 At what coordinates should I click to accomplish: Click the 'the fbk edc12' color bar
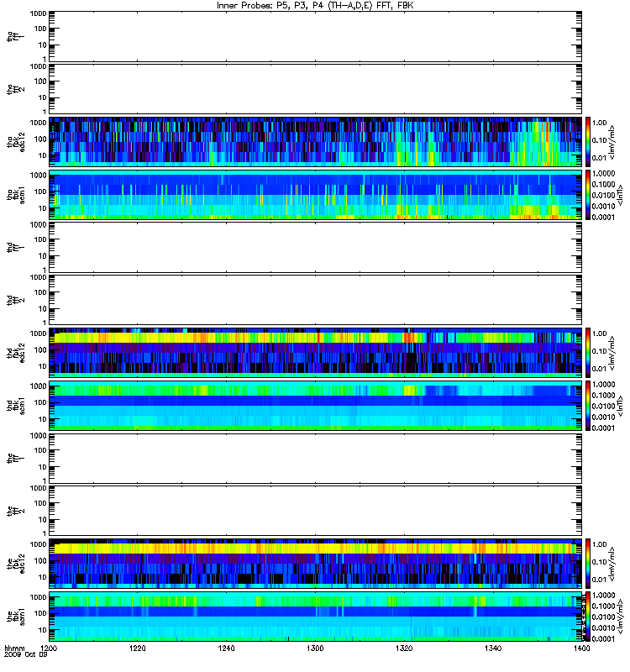coord(588,564)
